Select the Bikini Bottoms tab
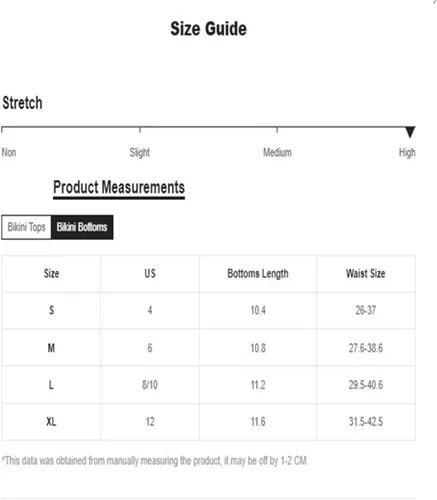The height and width of the screenshot is (500, 437). (82, 227)
